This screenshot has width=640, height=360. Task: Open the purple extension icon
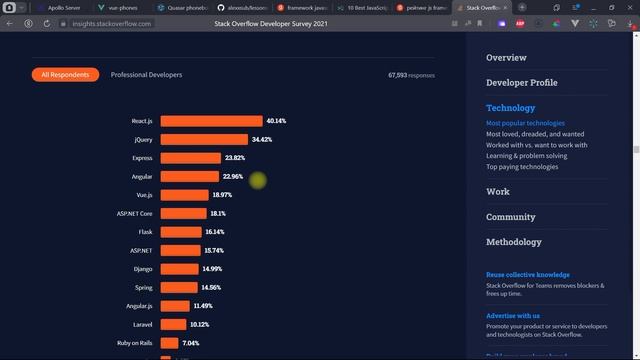pos(502,24)
